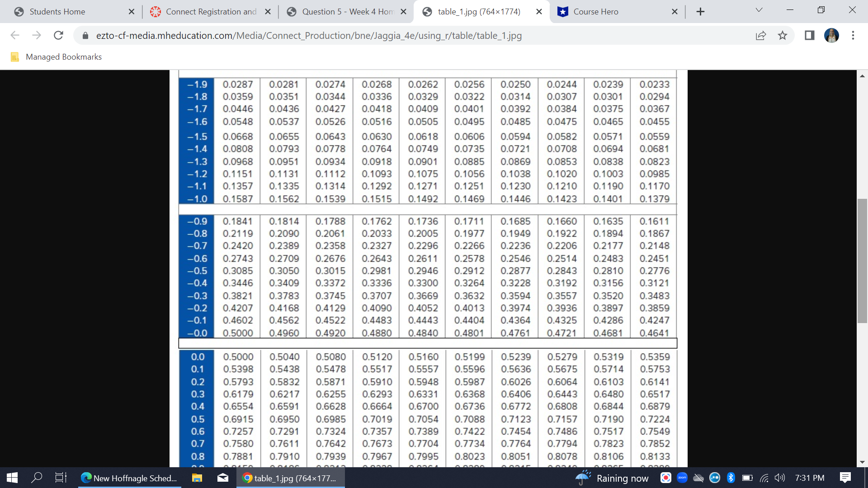Open a new browser tab

(700, 11)
